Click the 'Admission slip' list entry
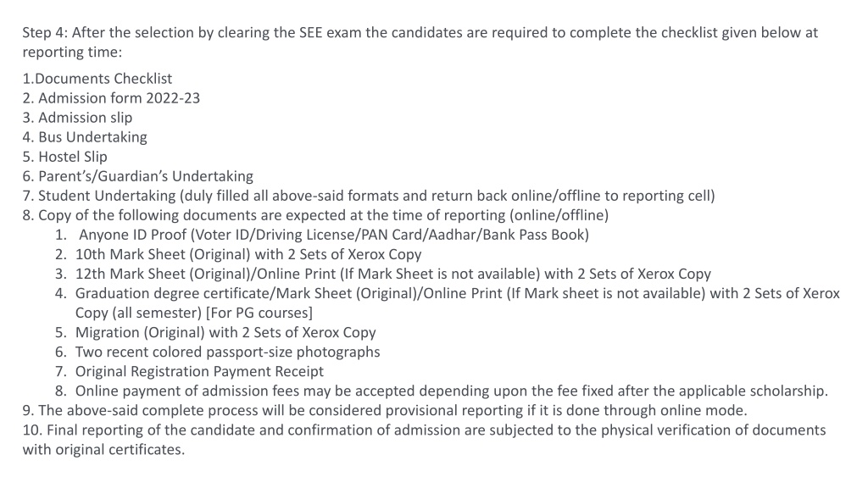 [77, 118]
